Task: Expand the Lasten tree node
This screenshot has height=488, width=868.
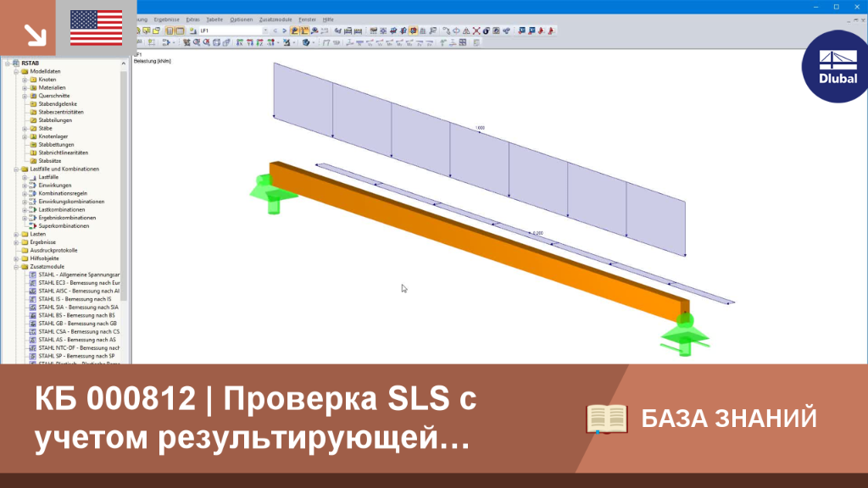Action: (x=17, y=234)
